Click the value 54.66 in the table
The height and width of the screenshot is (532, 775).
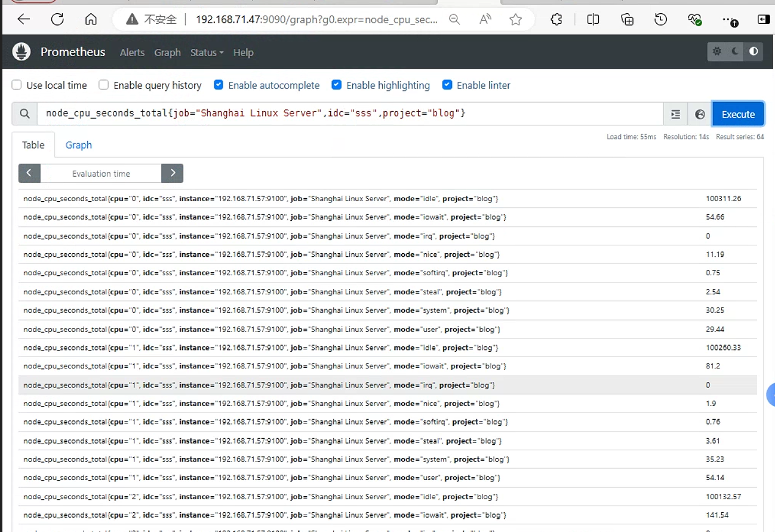(x=715, y=217)
